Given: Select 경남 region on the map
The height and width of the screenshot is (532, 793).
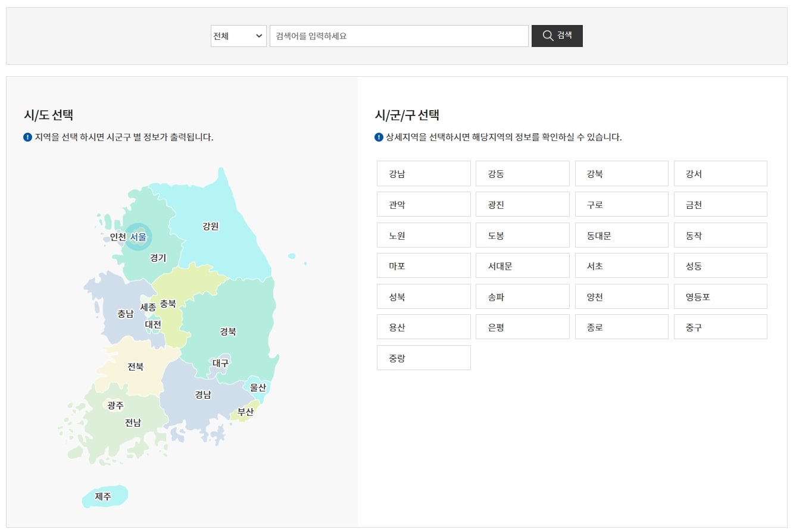Looking at the screenshot, I should 203,394.
